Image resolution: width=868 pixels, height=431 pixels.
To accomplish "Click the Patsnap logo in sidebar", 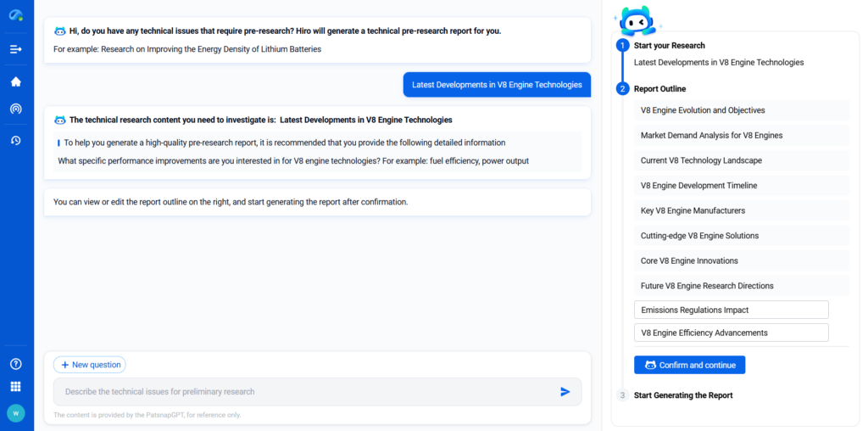I will pyautogui.click(x=16, y=16).
